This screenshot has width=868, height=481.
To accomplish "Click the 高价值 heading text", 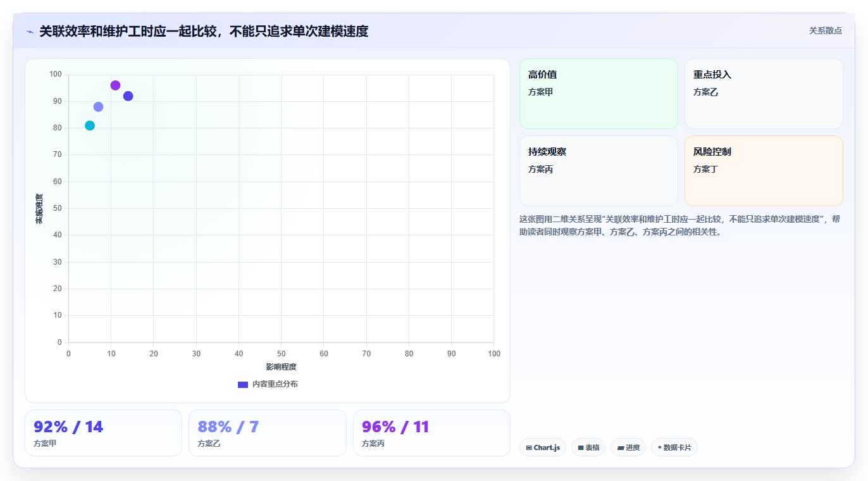I will click(x=542, y=75).
